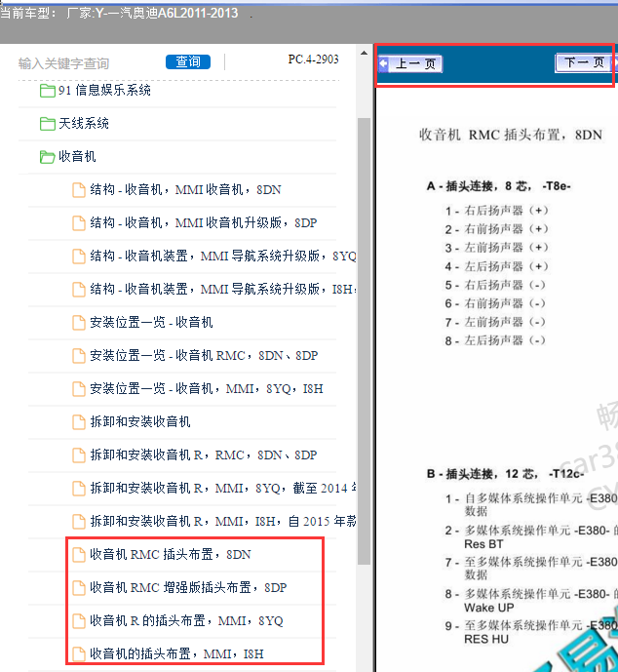Click document icon for 收音机R的插头布置 8YQ
This screenshot has height=672, width=618.
tap(78, 621)
